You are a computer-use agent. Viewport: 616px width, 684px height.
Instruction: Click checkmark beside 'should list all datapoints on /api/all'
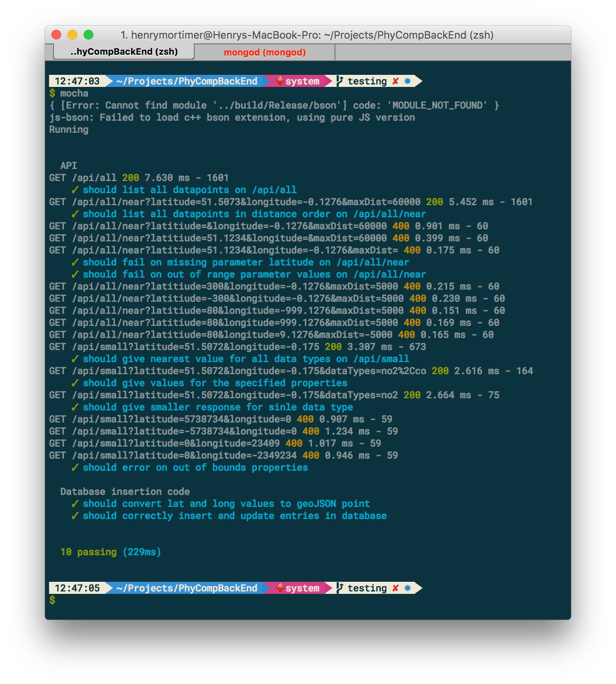click(x=75, y=190)
